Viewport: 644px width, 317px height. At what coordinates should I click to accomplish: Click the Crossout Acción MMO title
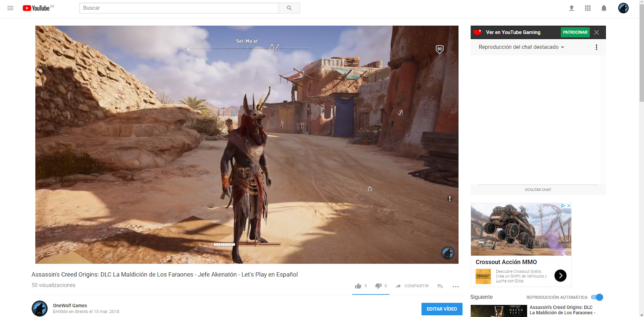coord(506,262)
